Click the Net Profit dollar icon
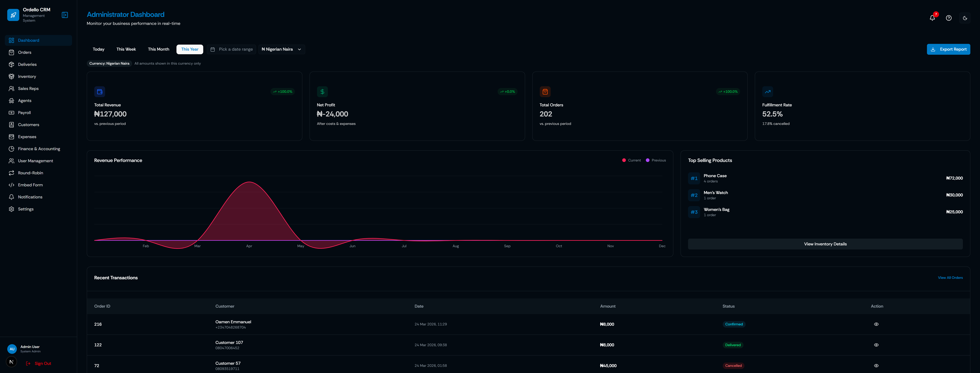Viewport: 980px width, 373px height. click(x=322, y=92)
